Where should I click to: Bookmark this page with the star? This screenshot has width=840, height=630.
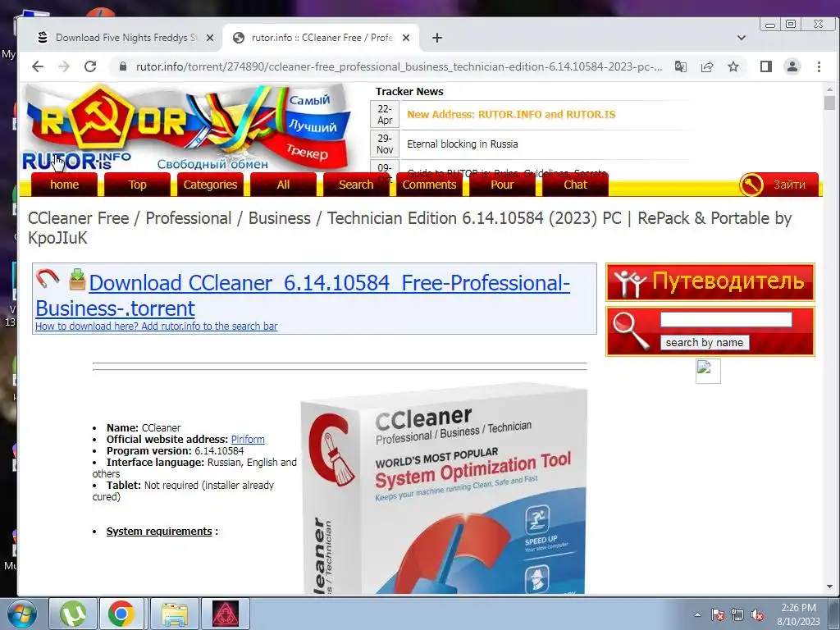(x=733, y=66)
